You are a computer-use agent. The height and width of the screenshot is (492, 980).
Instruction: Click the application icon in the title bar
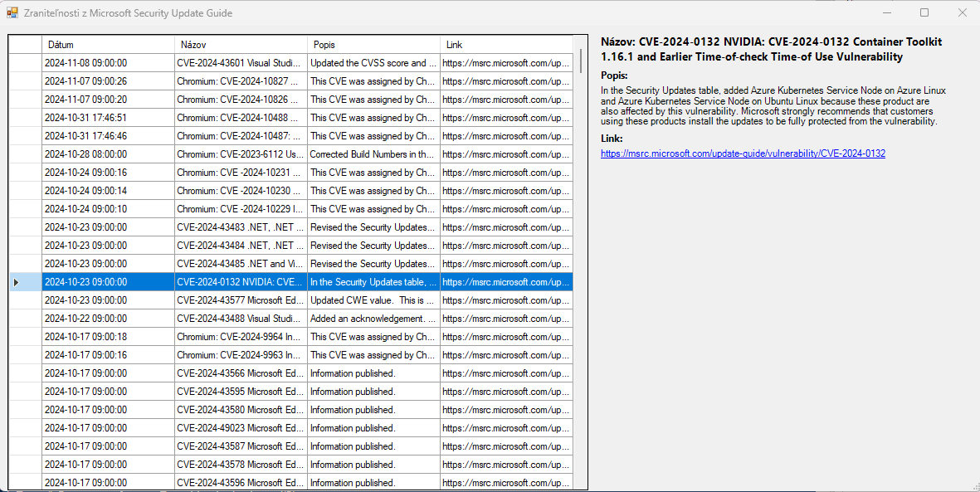coord(12,13)
